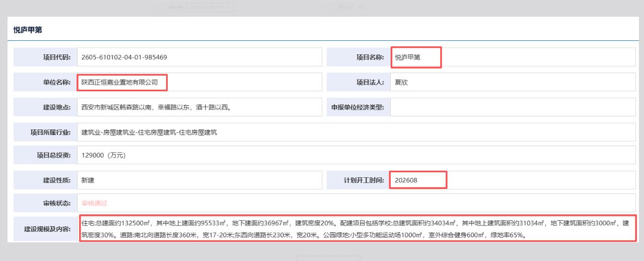The height and width of the screenshot is (261, 644).
Task: Click the 项目所属行业 label
Action: (x=51, y=132)
